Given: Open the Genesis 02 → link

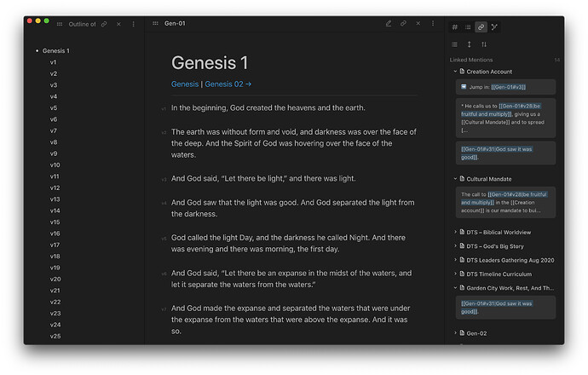Looking at the screenshot, I should point(228,84).
